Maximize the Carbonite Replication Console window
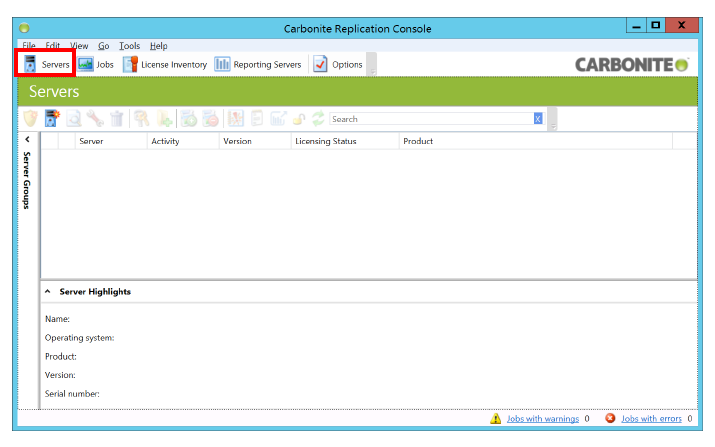This screenshot has width=715, height=447. (656, 26)
